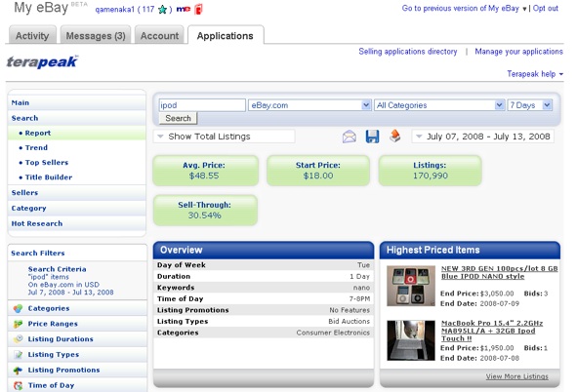Expand the Show Total Listings selector
The width and height of the screenshot is (576, 392).
(225, 137)
